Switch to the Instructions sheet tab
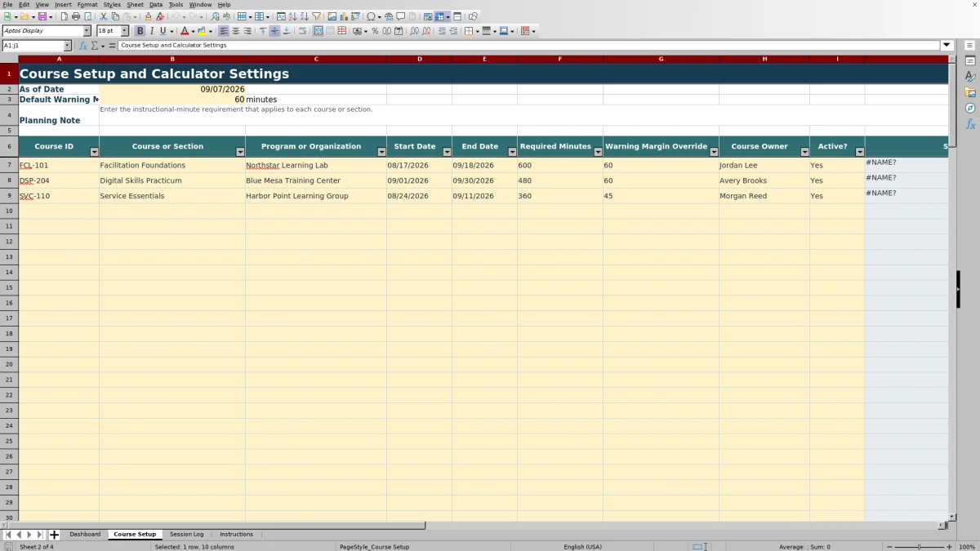This screenshot has height=551, width=980. [x=236, y=535]
